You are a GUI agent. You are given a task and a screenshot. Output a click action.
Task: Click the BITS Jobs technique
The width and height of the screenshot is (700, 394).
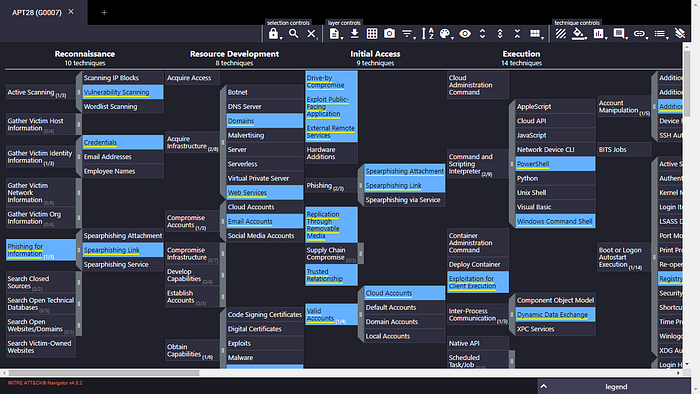pos(624,149)
